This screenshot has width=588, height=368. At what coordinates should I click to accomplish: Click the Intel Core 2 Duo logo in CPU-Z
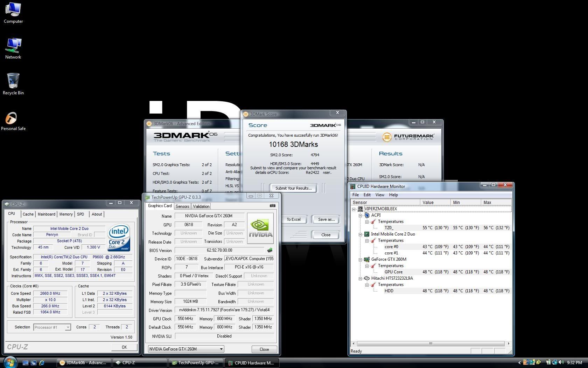tap(119, 237)
